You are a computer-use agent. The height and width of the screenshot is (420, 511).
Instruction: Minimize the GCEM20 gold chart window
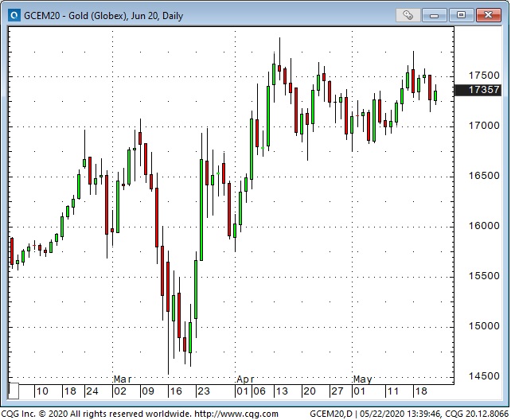point(435,15)
